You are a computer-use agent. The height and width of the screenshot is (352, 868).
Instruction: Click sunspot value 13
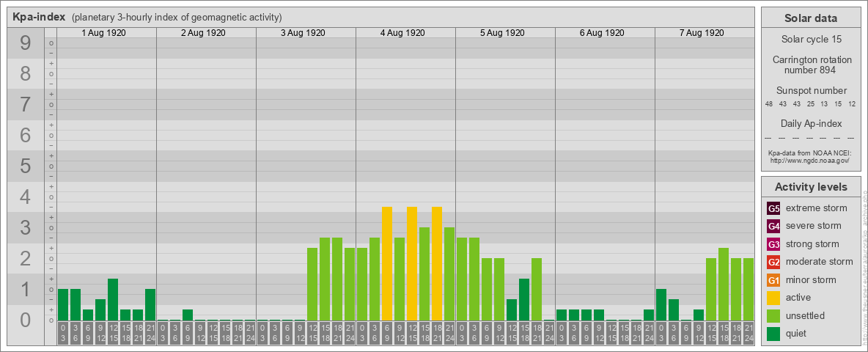[x=824, y=104]
